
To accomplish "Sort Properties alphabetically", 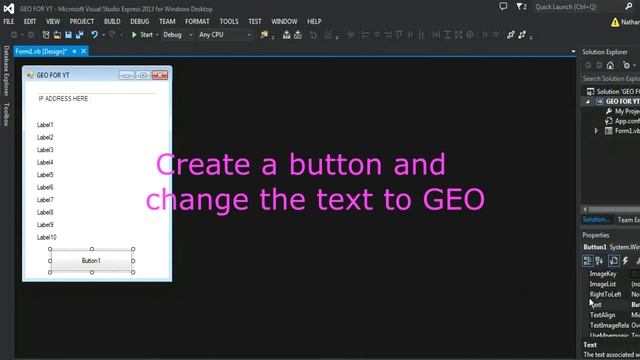I will tap(599, 260).
